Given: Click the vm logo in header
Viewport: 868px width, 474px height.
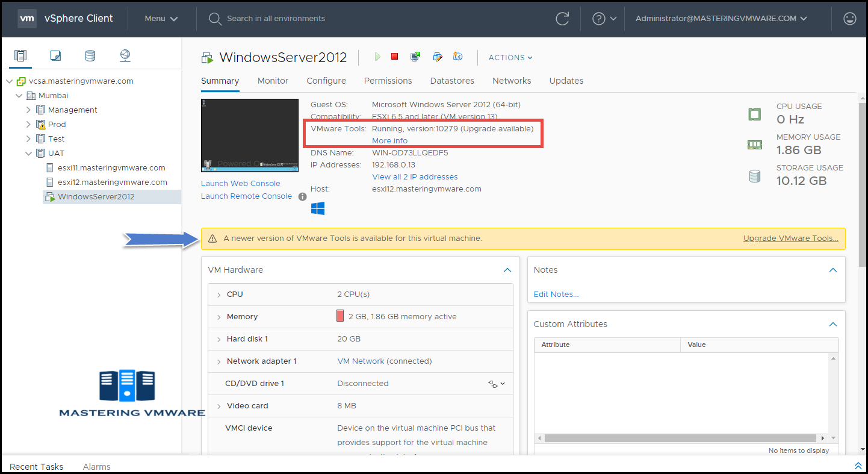Looking at the screenshot, I should (x=26, y=19).
